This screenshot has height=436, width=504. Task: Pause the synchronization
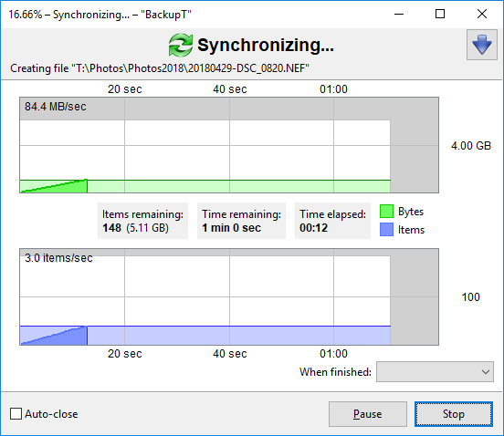coord(368,414)
